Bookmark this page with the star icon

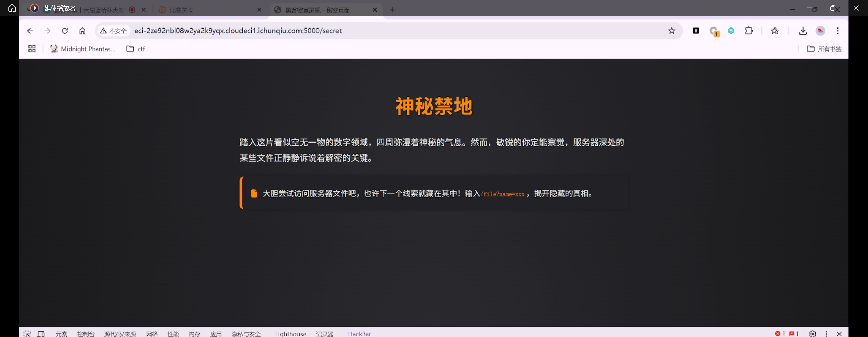[x=671, y=31]
